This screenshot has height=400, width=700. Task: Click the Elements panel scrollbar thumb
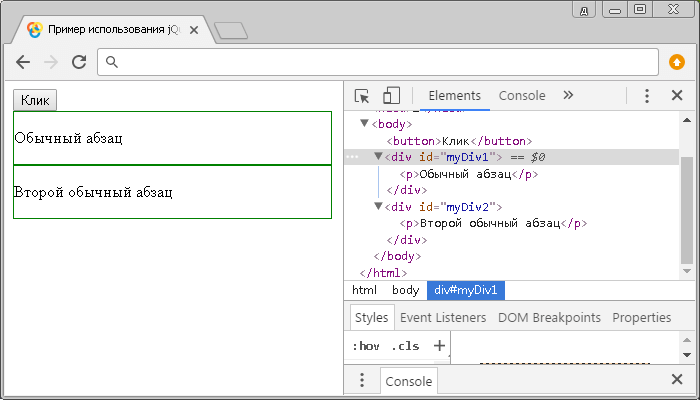pos(687,210)
